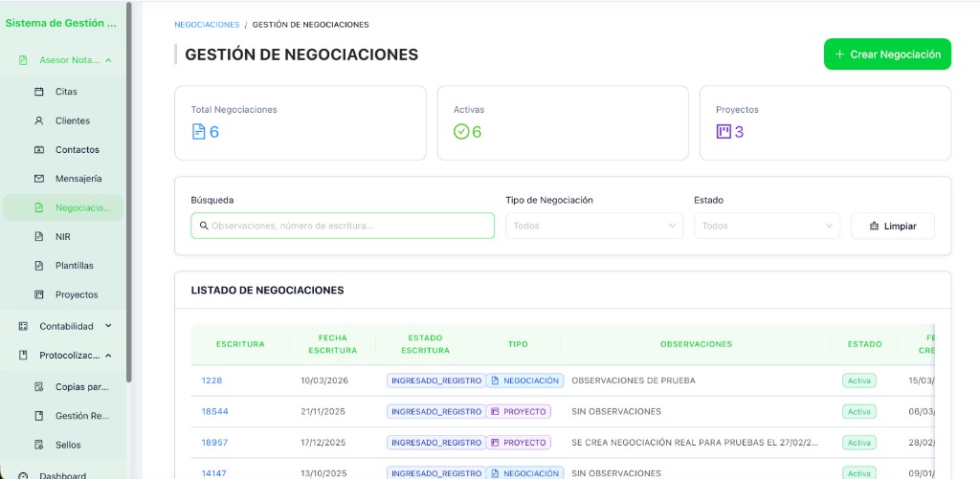Open the NIR menu item
Viewport: 980px width, 479px height.
pyautogui.click(x=63, y=237)
